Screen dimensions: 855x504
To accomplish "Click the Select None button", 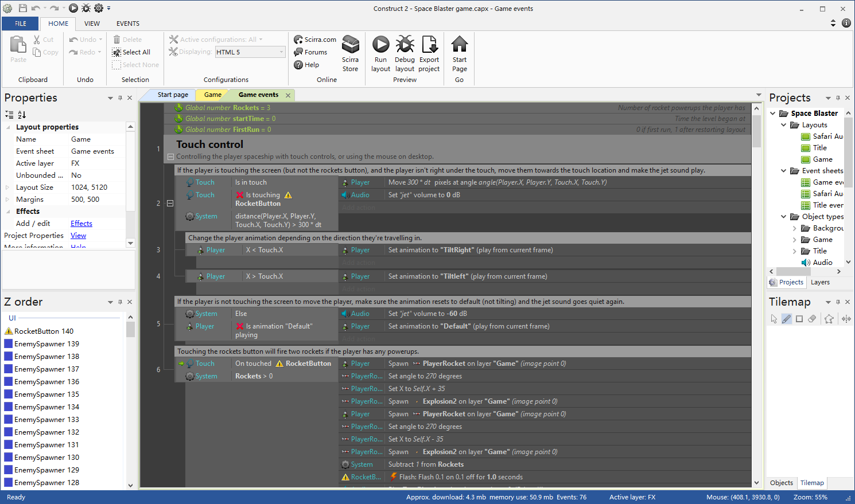I will click(135, 65).
